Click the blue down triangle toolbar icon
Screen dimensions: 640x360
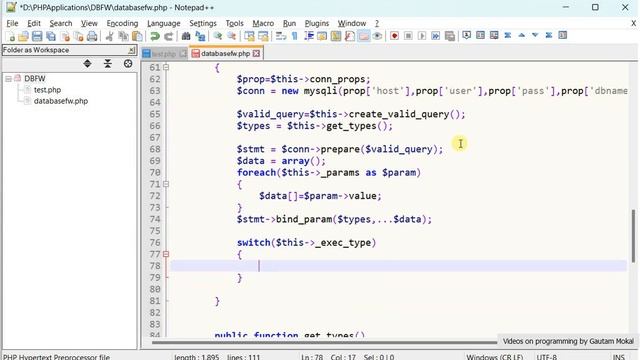coord(535,36)
